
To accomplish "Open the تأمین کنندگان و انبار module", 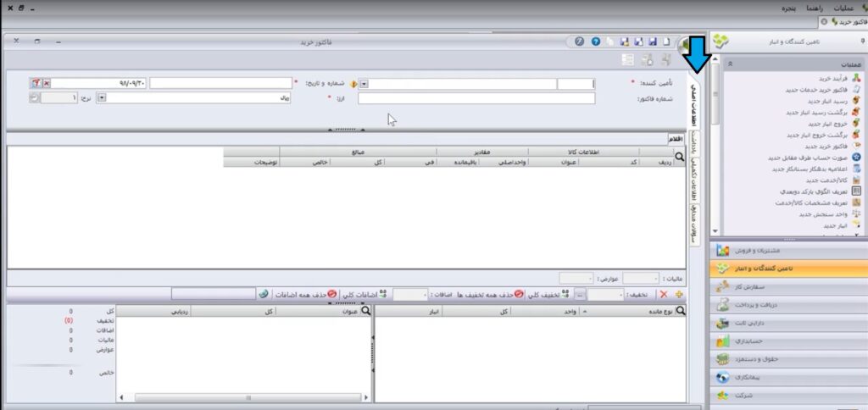I will coord(789,269).
